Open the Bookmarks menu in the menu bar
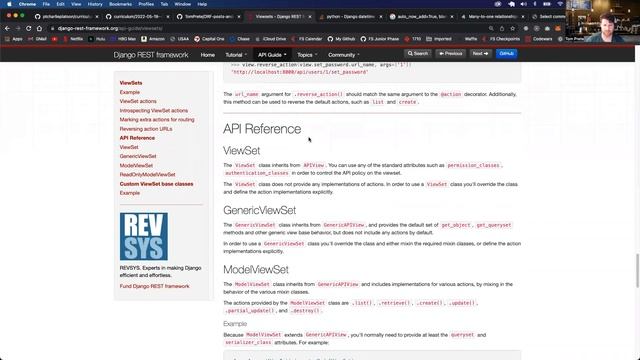Viewport: 640px width, 360px height. click(120, 4)
